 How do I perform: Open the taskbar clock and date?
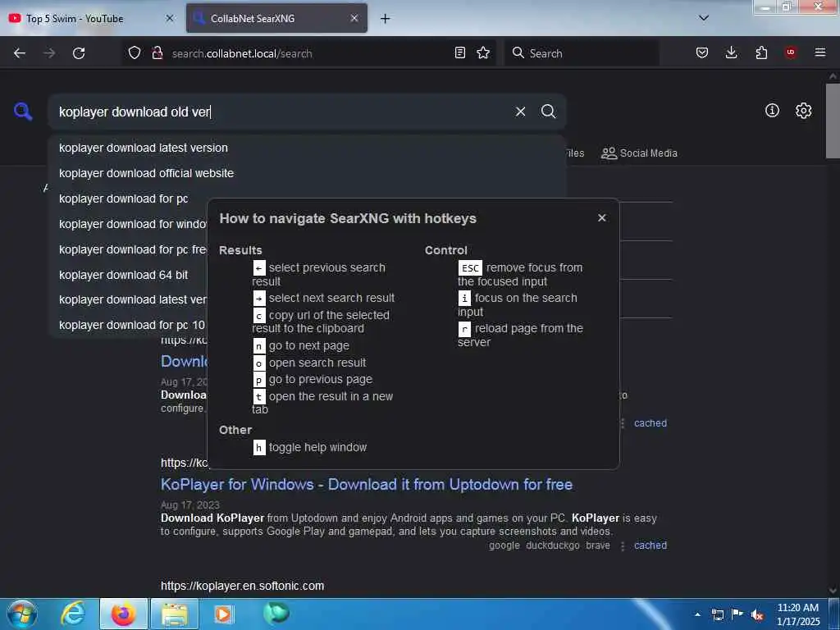coord(797,614)
